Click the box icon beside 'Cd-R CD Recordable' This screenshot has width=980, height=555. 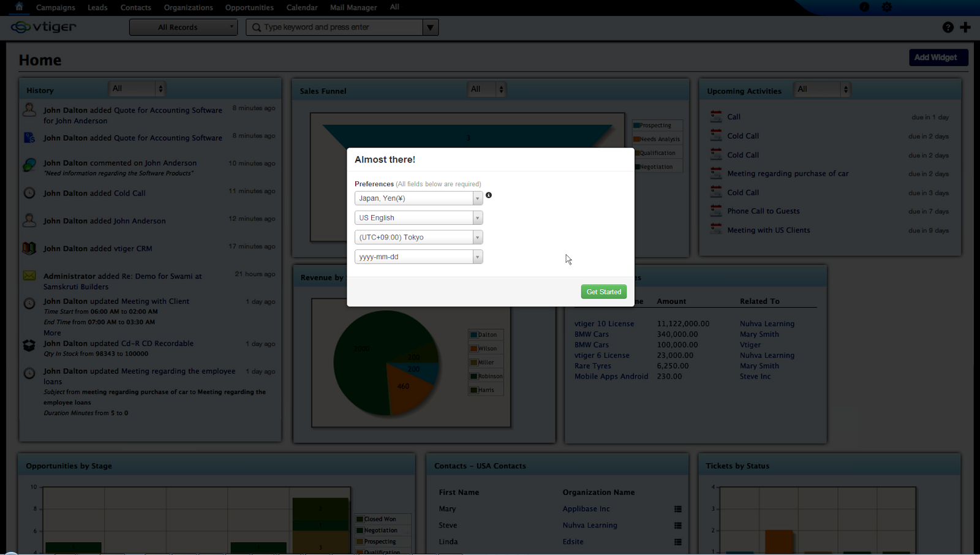[x=29, y=345]
